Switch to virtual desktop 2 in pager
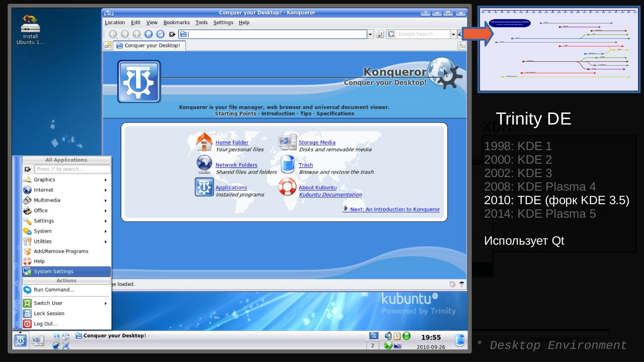Viewport: 644px width, 362px height. pos(372,345)
